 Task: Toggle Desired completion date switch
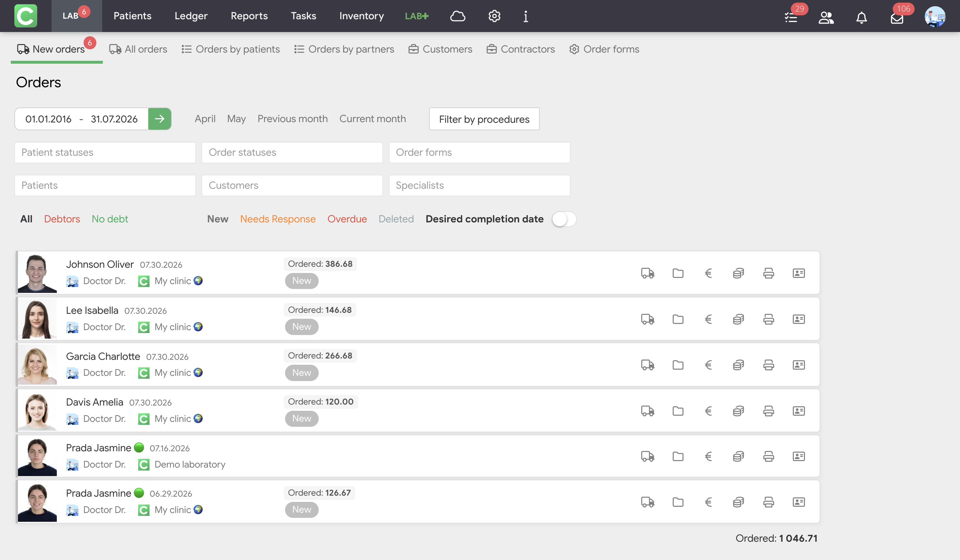point(564,219)
